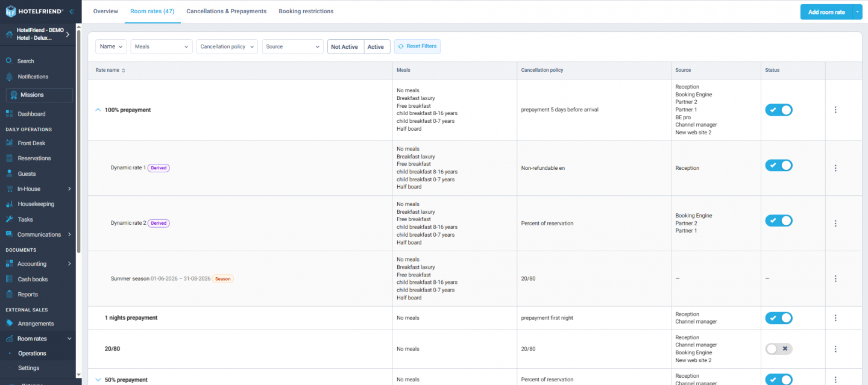Switch to the Overview tab
The image size is (868, 385).
[x=105, y=11]
